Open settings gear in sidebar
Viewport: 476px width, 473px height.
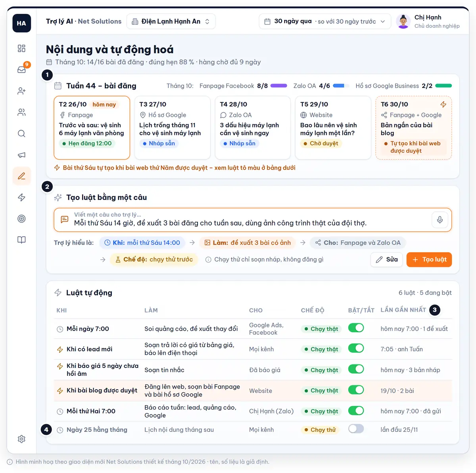point(21,439)
